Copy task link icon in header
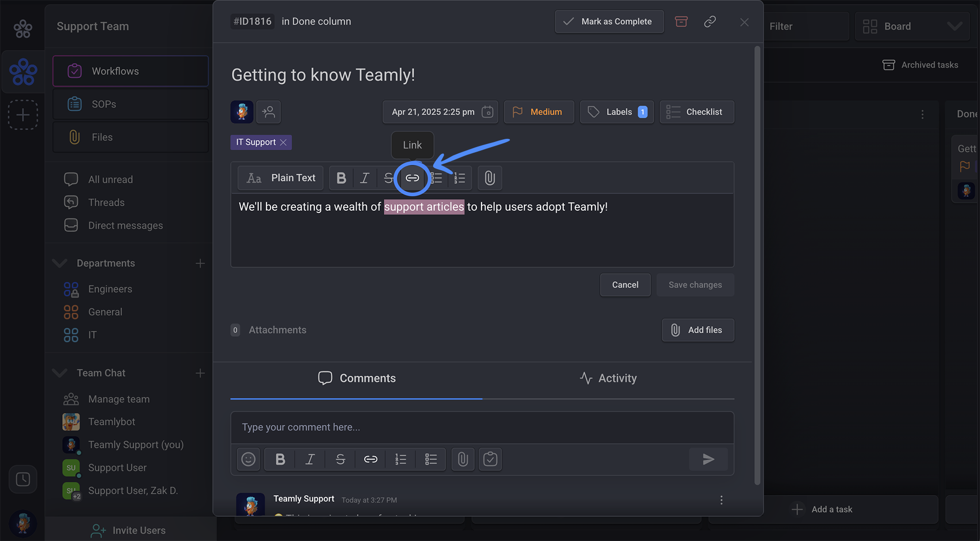Image resolution: width=980 pixels, height=541 pixels. (x=710, y=22)
